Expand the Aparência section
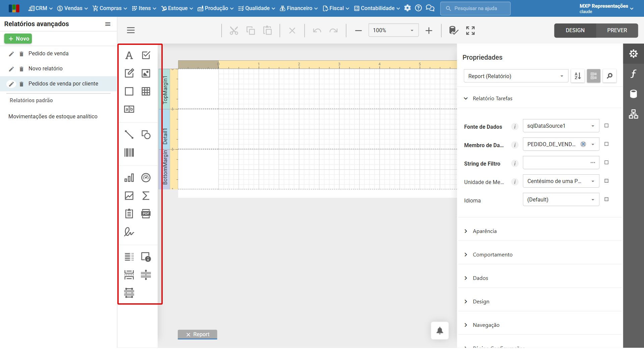This screenshot has height=362, width=644. click(x=485, y=231)
